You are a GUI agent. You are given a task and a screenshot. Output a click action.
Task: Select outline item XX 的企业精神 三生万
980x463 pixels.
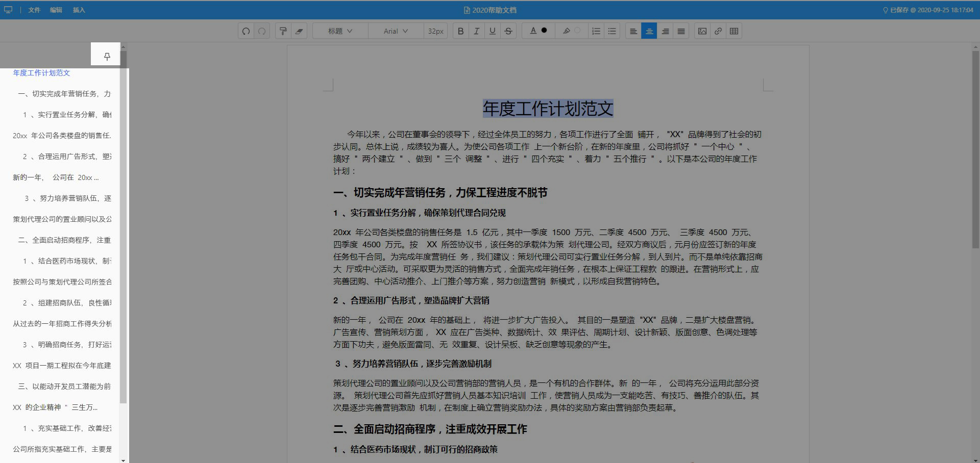point(56,407)
